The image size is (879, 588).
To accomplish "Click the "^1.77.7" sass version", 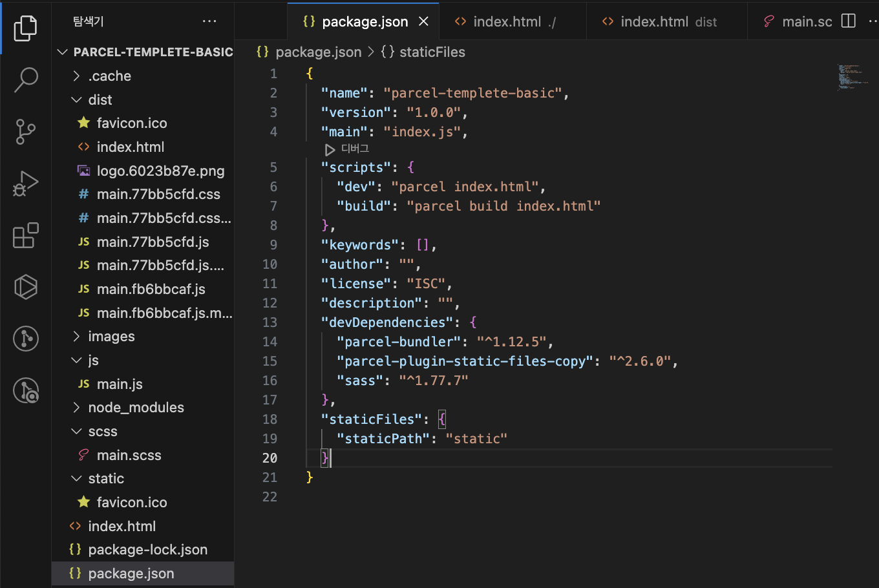I will [433, 381].
